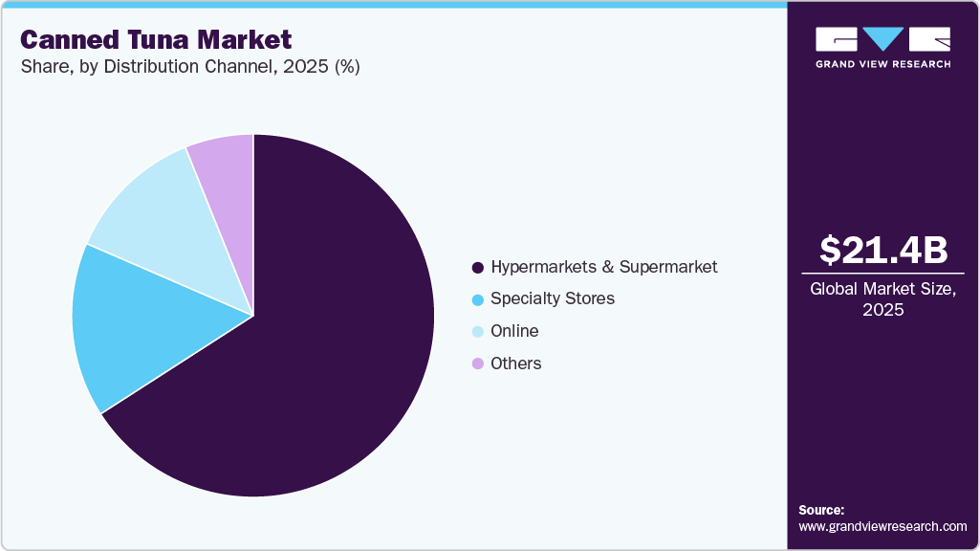Click the light blue Online legend bullet
The width and height of the screenshot is (980, 551).
pos(476,331)
